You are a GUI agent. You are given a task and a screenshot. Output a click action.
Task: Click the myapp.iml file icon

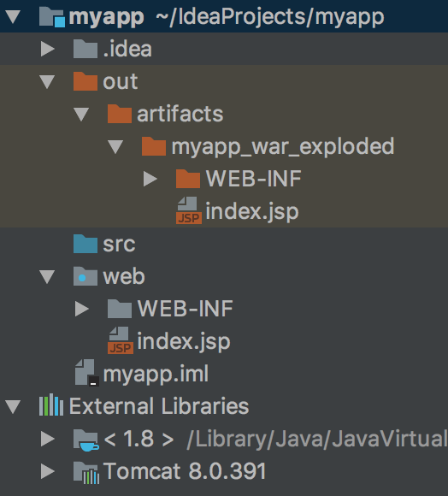[x=87, y=373]
